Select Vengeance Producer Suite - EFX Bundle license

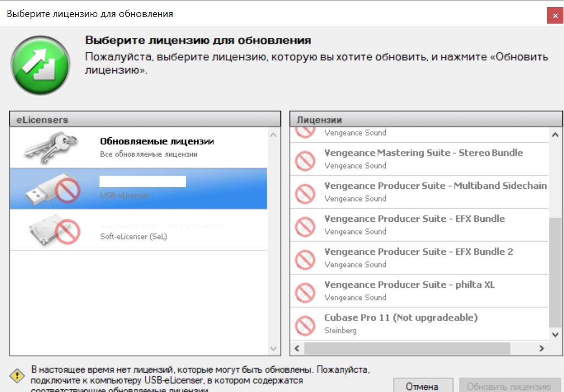(419, 225)
